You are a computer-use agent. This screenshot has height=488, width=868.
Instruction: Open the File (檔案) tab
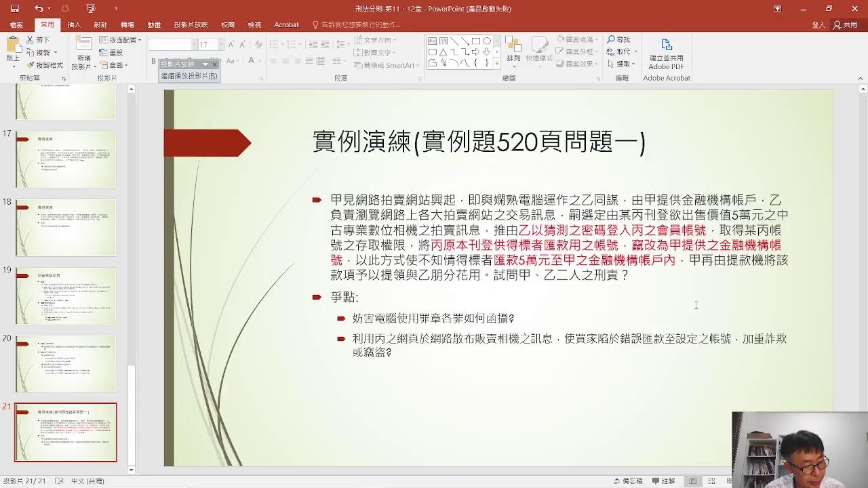click(x=16, y=24)
